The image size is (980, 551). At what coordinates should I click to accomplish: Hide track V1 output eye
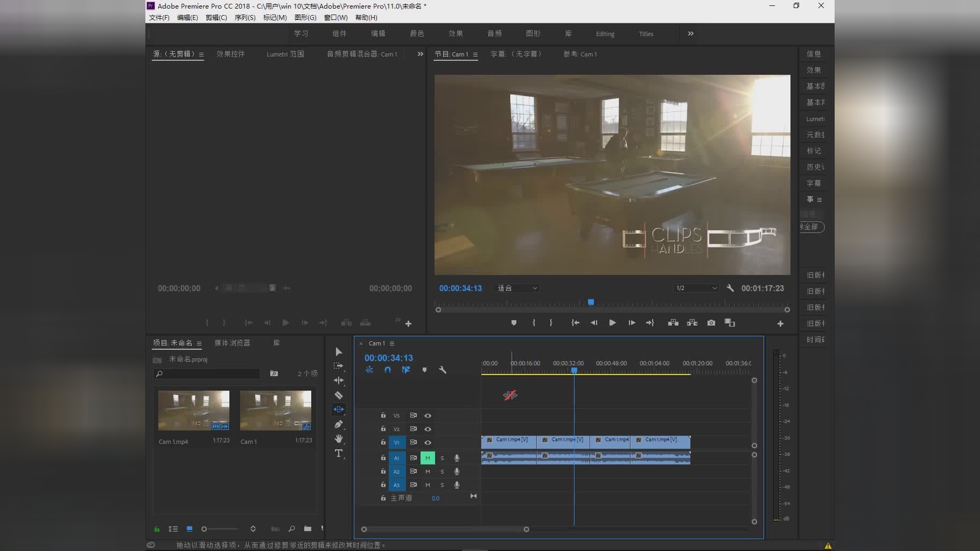[428, 442]
